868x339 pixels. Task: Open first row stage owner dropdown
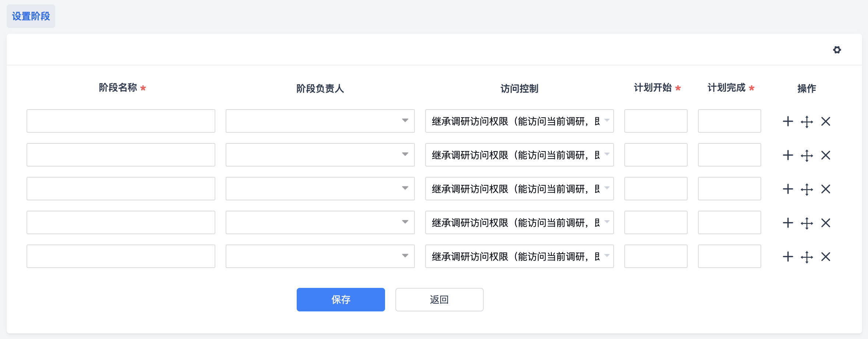(320, 121)
